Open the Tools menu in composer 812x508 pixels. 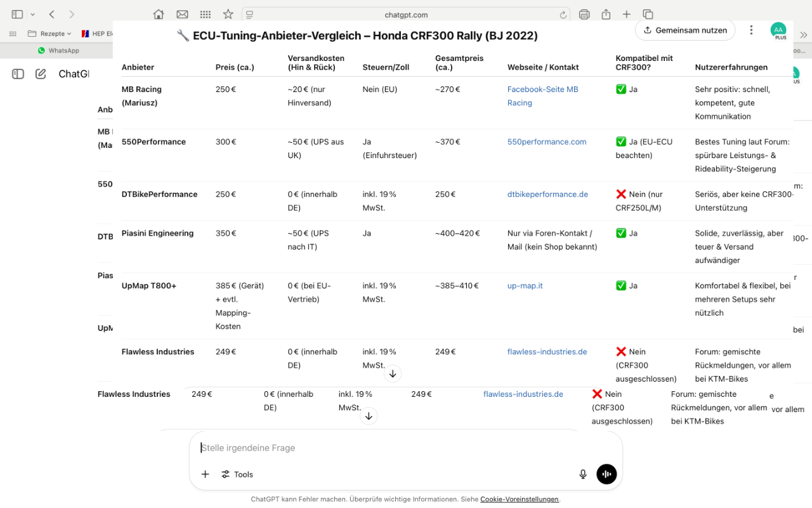point(237,474)
